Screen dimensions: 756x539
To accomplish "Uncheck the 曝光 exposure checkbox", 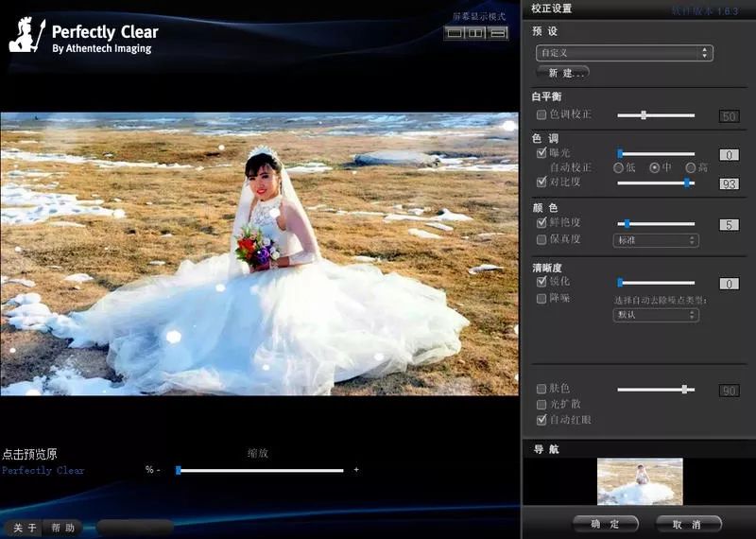I will tap(541, 153).
